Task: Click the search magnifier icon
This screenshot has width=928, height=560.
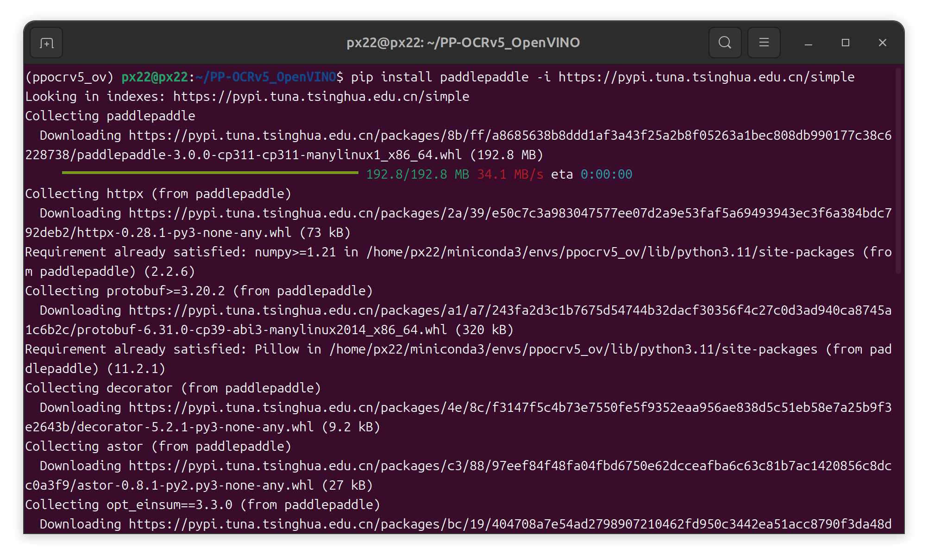Action: 725,43
